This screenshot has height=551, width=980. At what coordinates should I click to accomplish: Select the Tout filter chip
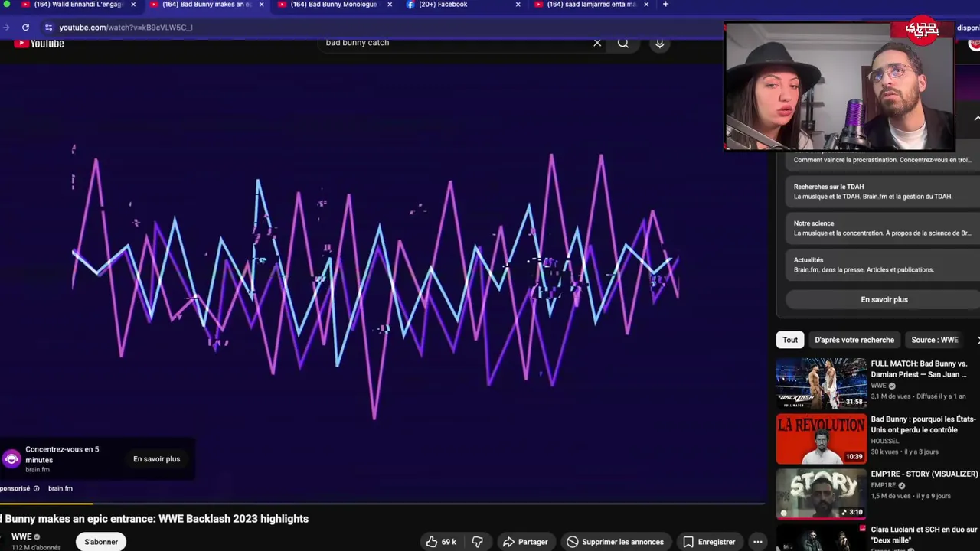(790, 340)
